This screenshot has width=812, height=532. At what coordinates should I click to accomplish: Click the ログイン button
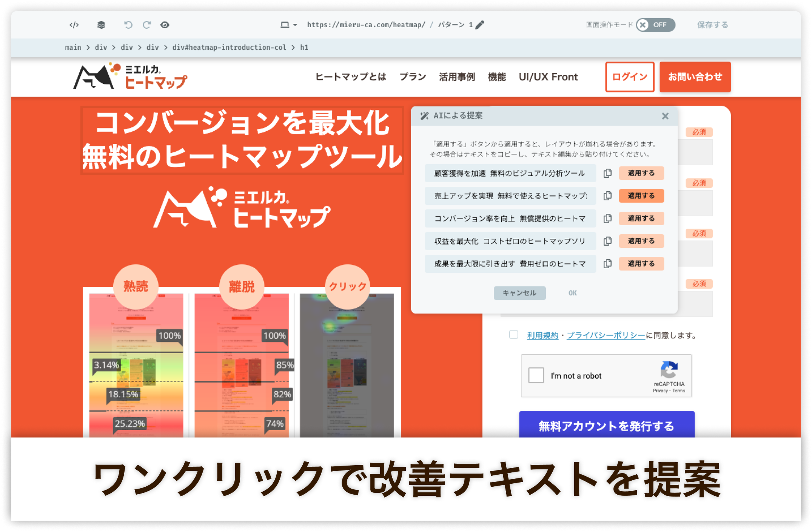point(630,77)
